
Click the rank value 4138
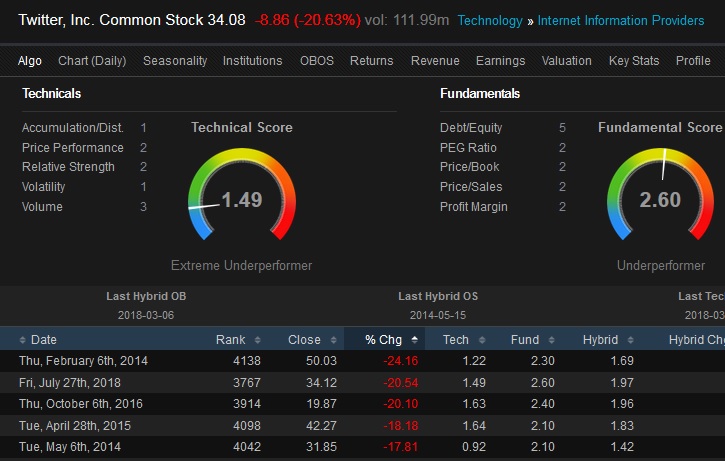[x=247, y=361]
